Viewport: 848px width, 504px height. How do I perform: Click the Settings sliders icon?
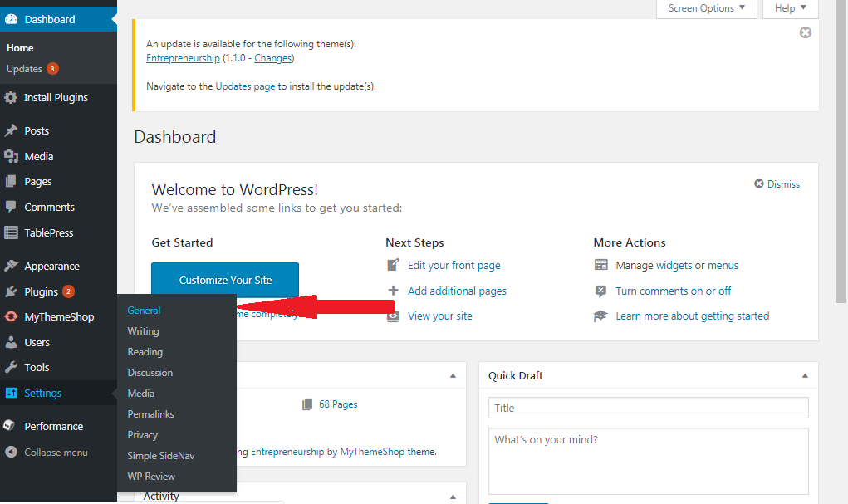coord(11,393)
